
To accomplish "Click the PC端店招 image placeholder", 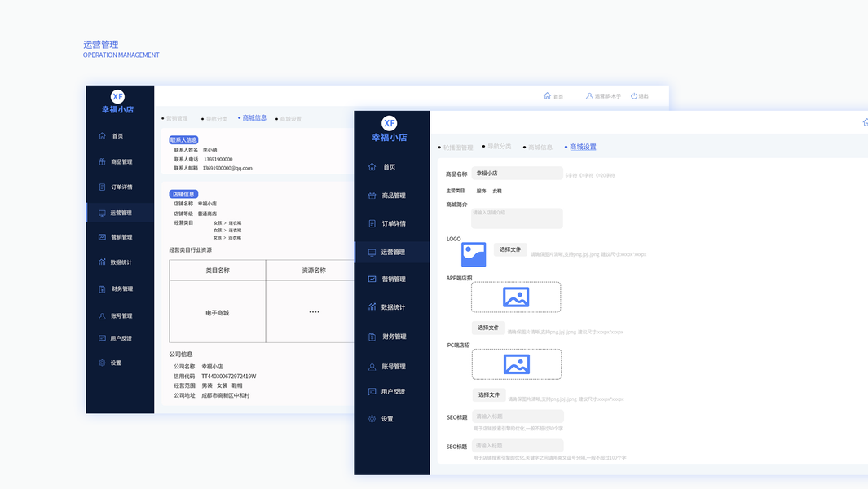I will coord(517,364).
